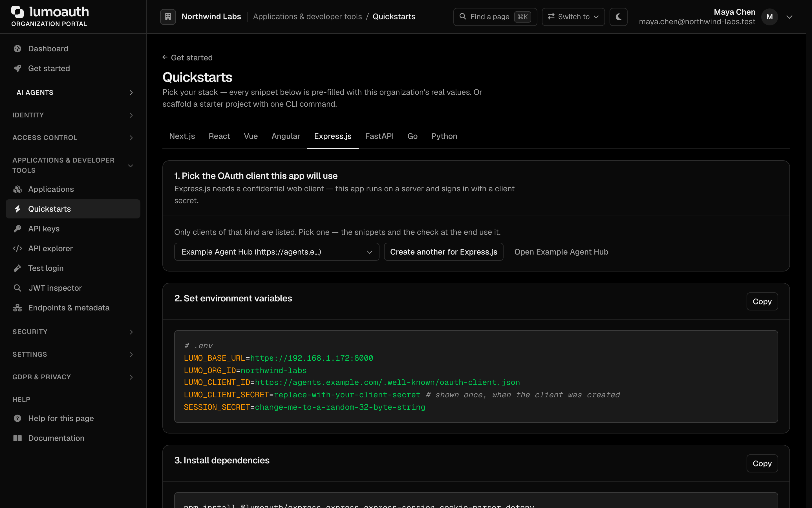Viewport: 812px width, 508px height.
Task: Open the Example Agent Hub client dropdown
Action: (277, 252)
